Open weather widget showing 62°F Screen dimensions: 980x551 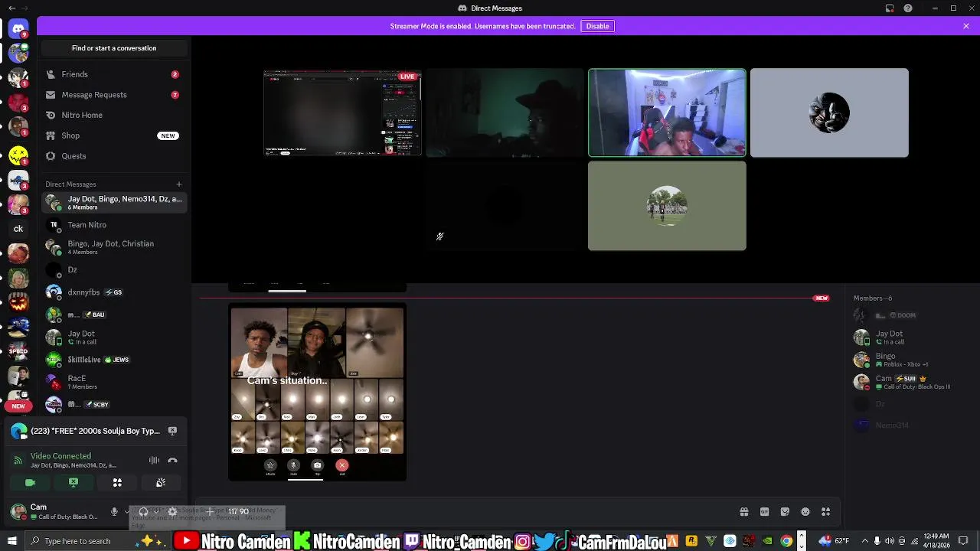click(x=833, y=541)
